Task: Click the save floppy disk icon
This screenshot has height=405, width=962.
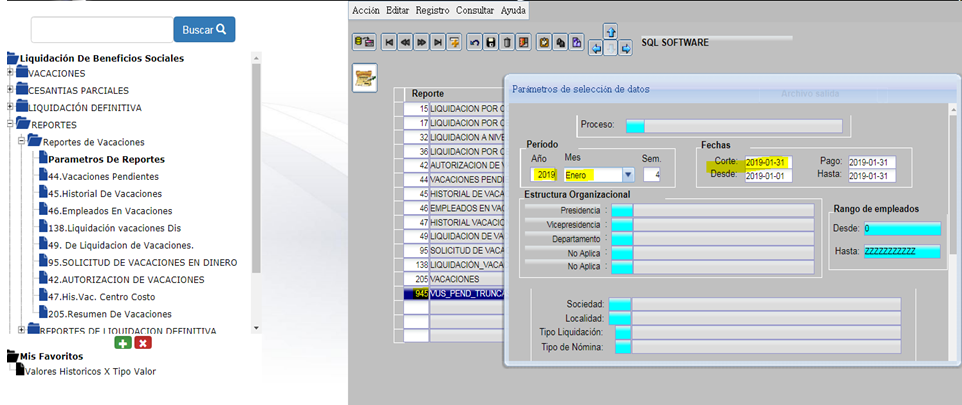Action: tap(491, 43)
